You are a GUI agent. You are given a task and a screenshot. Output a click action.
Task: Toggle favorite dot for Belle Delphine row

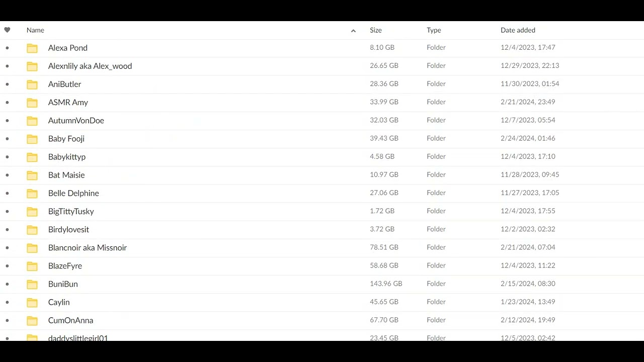click(7, 193)
